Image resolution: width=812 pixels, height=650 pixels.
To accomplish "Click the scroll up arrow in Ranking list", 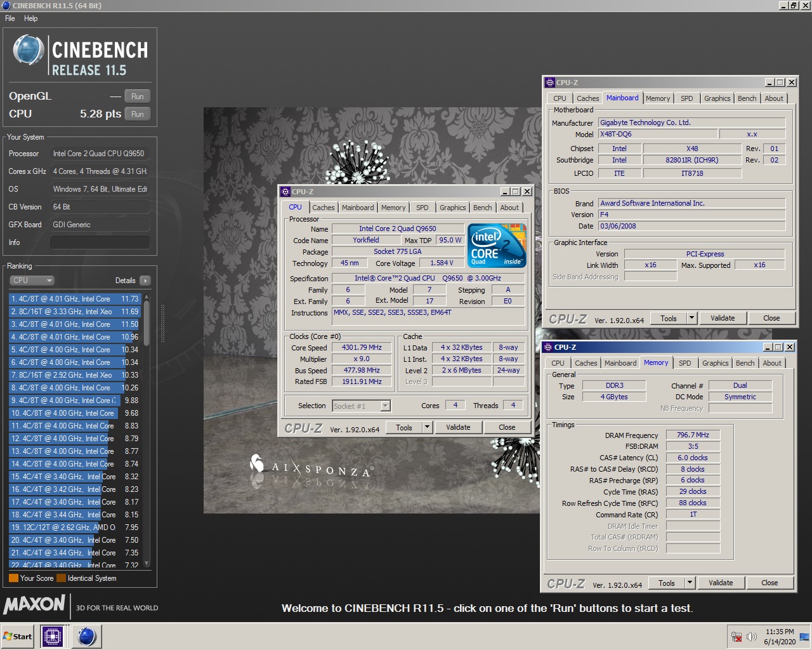I will coord(147,296).
